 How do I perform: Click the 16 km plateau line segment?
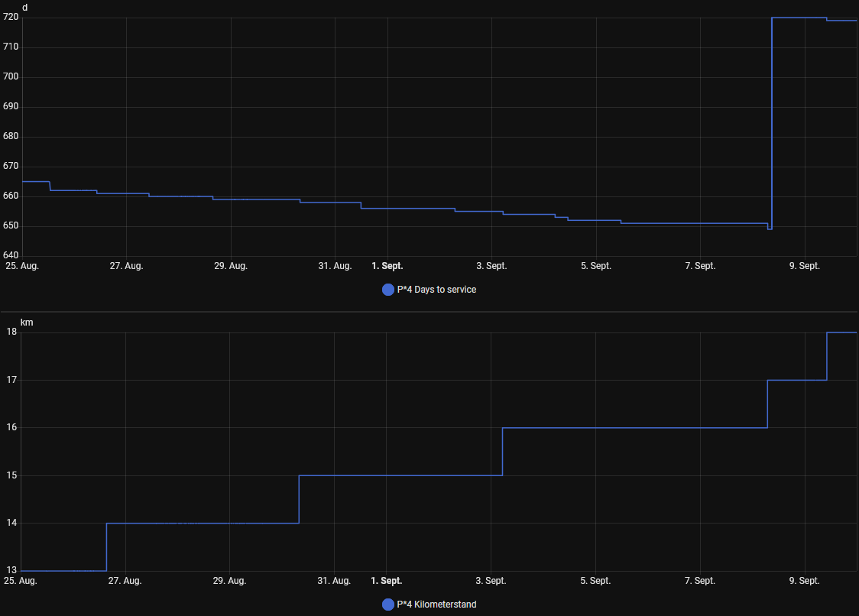pos(635,428)
